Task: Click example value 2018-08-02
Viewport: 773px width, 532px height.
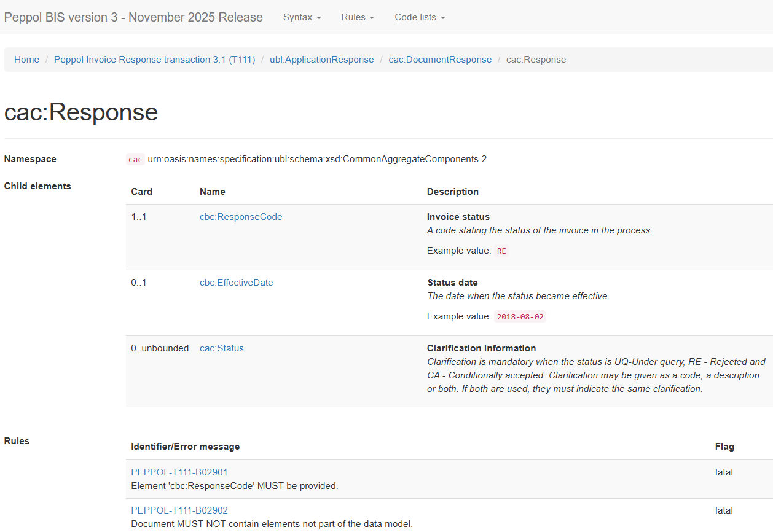Action: (520, 317)
